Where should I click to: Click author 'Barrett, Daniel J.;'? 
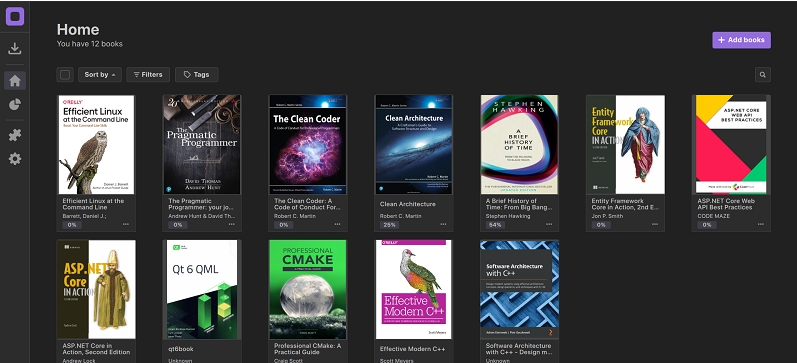[x=84, y=216]
